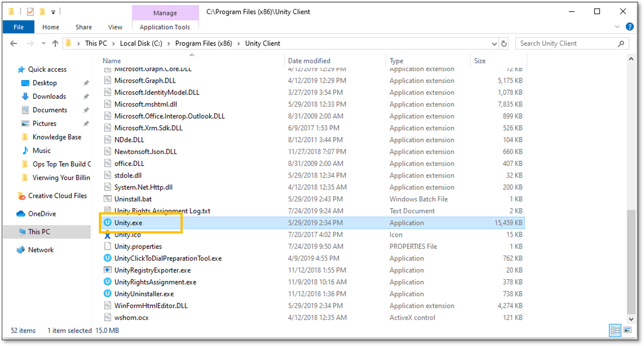
Task: Refresh the current folder view
Action: click(503, 43)
